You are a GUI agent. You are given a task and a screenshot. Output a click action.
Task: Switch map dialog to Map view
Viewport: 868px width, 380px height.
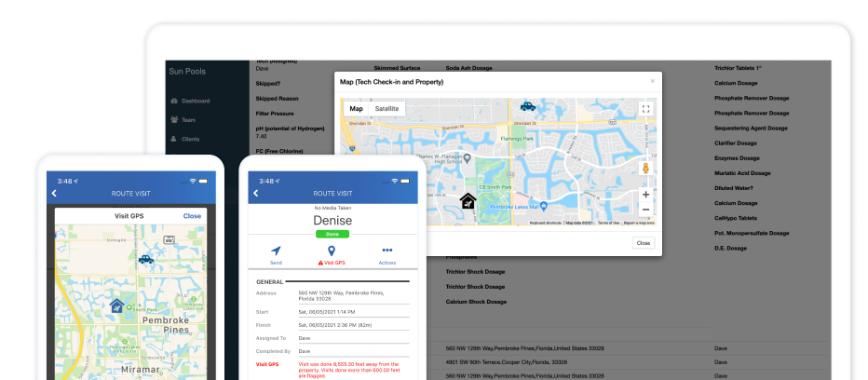(x=356, y=109)
